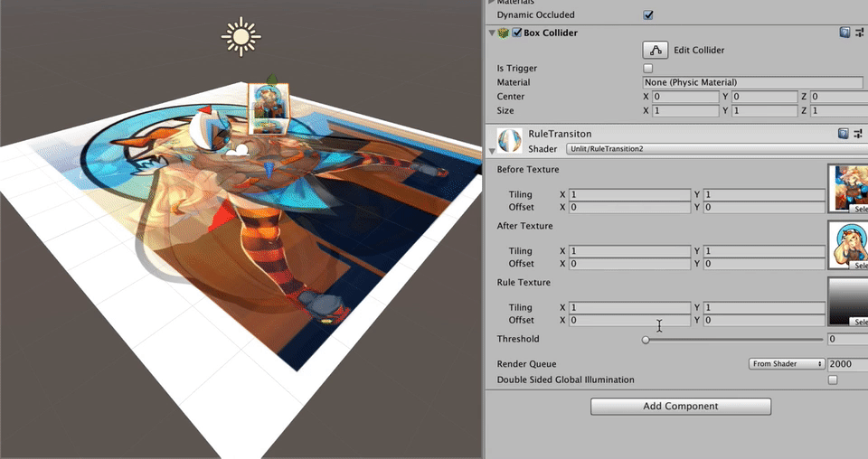The image size is (868, 459).
Task: Click the Dynamic Occluded label
Action: pos(535,15)
